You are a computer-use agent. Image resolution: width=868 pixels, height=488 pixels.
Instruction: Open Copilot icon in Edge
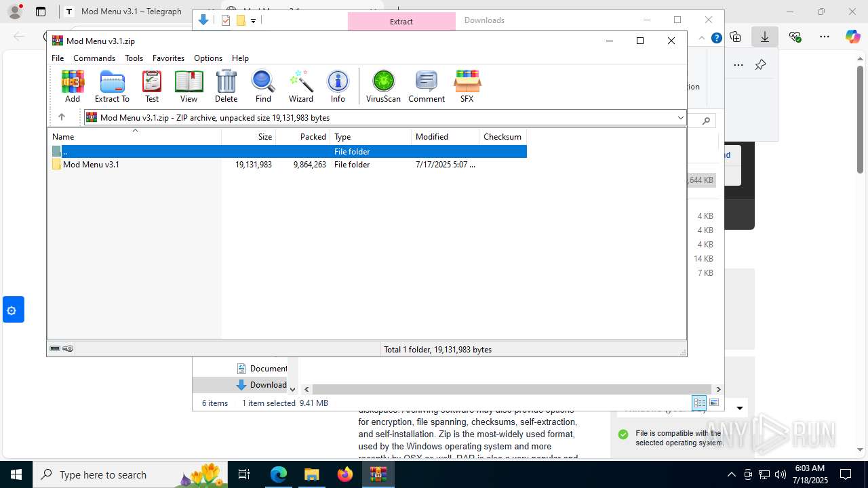tap(852, 37)
